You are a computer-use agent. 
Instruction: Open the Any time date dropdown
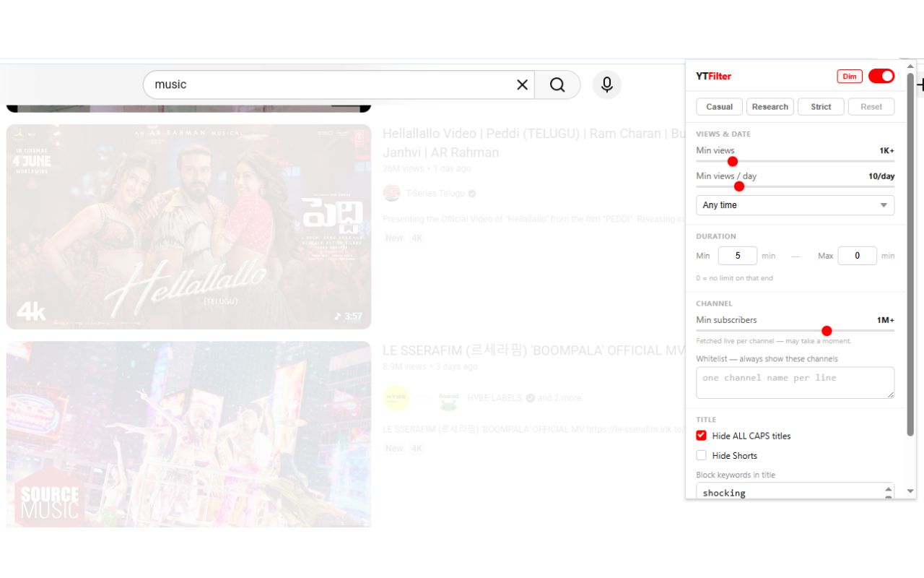click(x=795, y=205)
